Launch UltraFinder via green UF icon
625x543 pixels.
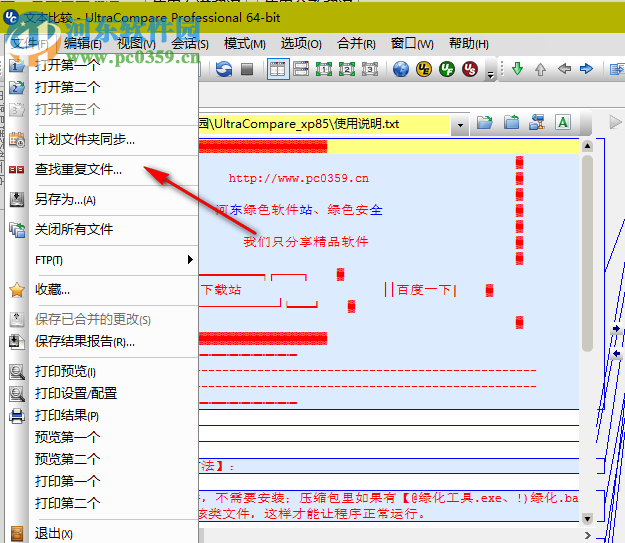click(447, 69)
